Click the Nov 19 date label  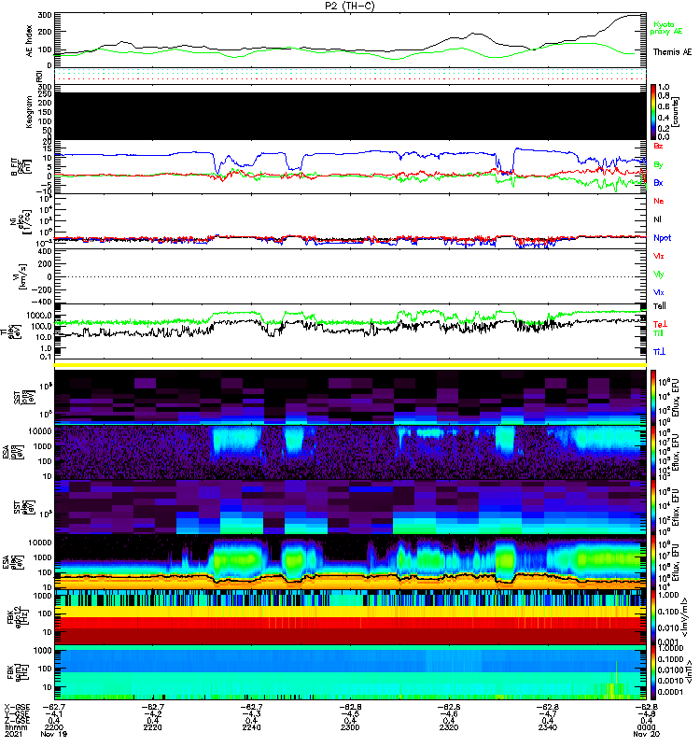pyautogui.click(x=54, y=734)
